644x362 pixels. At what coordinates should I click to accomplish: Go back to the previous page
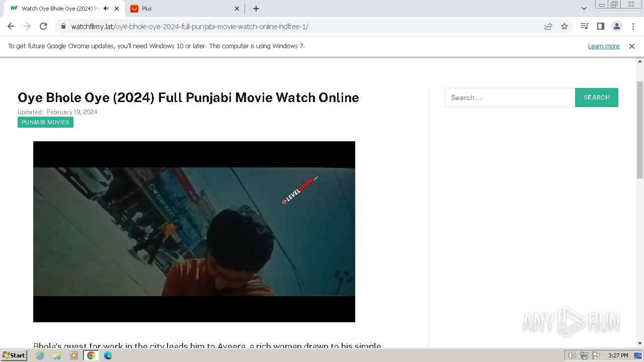[11, 26]
